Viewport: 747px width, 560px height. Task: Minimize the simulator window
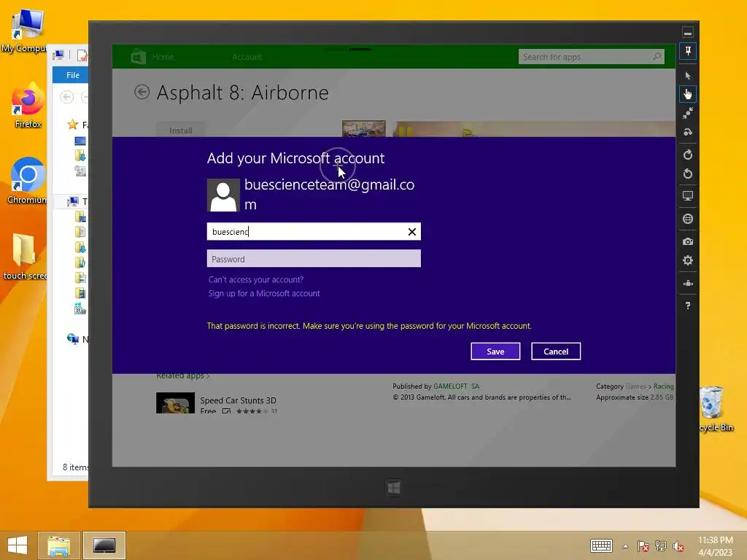[x=688, y=33]
